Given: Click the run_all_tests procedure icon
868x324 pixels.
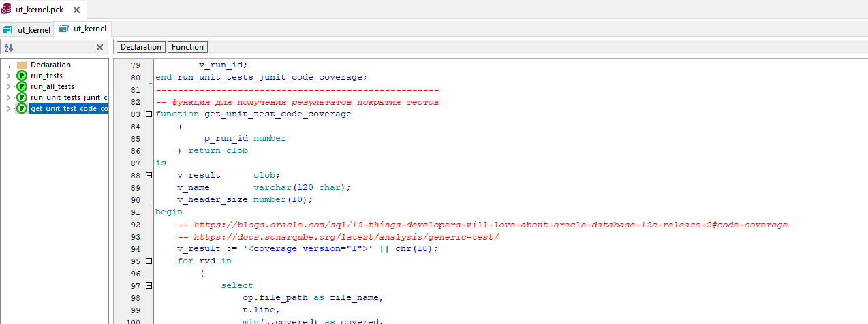Looking at the screenshot, I should click(22, 86).
